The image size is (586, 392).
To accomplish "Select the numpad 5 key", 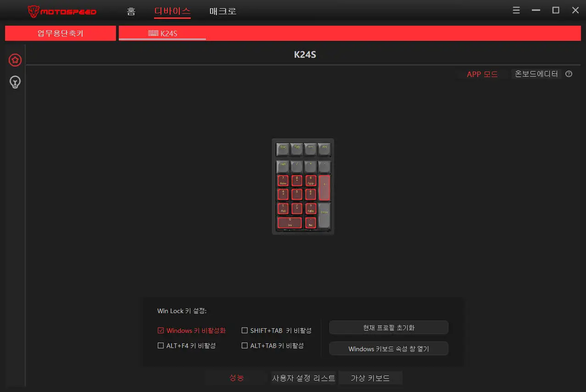I will click(297, 194).
